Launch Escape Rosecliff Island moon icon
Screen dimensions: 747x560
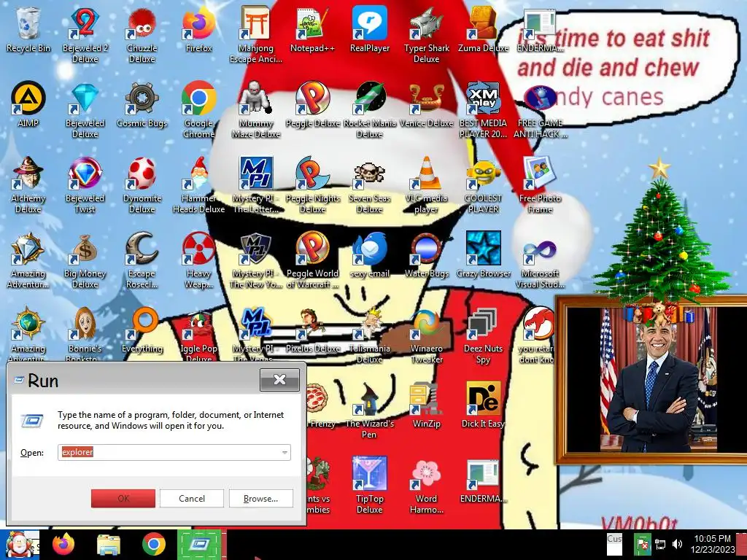point(142,260)
